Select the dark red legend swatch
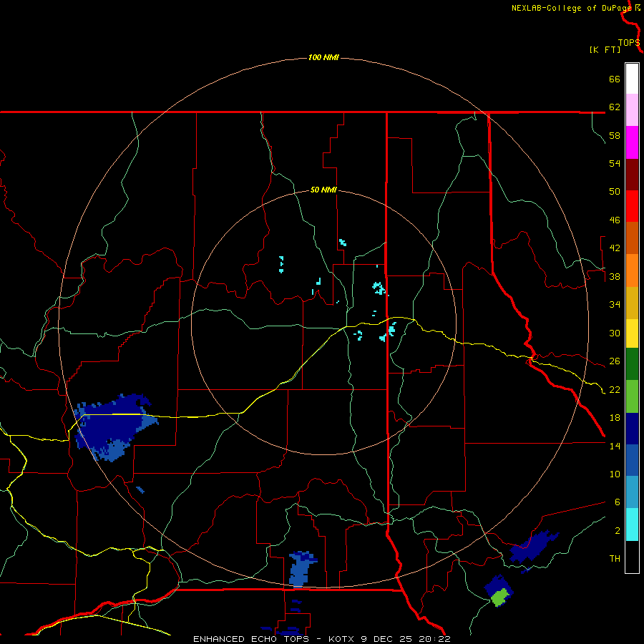Image resolution: width=644 pixels, height=644 pixels. pyautogui.click(x=632, y=175)
